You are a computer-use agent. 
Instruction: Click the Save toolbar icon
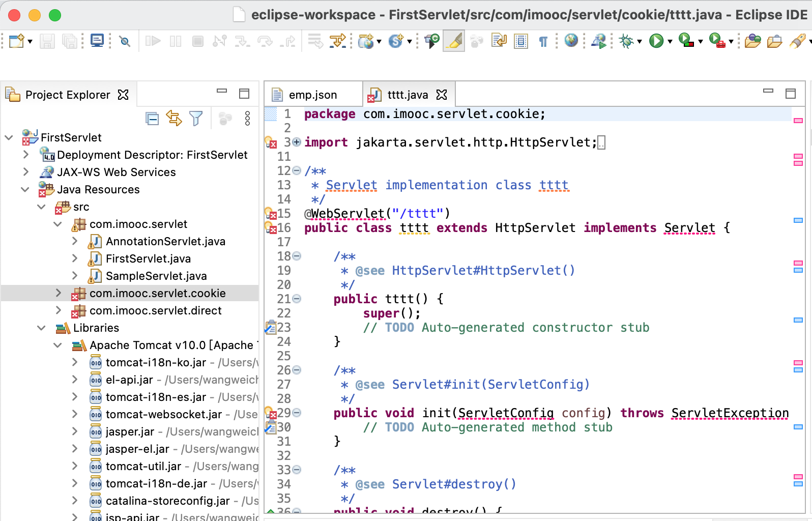point(47,41)
